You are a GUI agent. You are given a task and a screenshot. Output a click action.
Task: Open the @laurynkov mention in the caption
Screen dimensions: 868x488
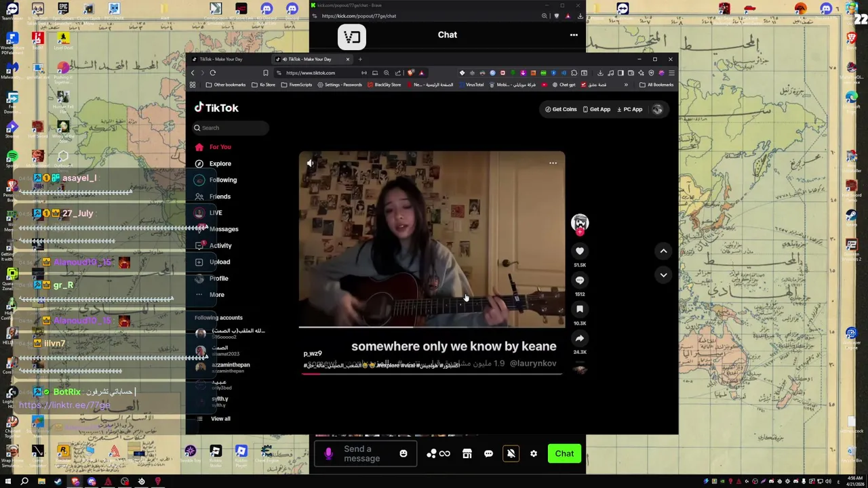tap(533, 363)
